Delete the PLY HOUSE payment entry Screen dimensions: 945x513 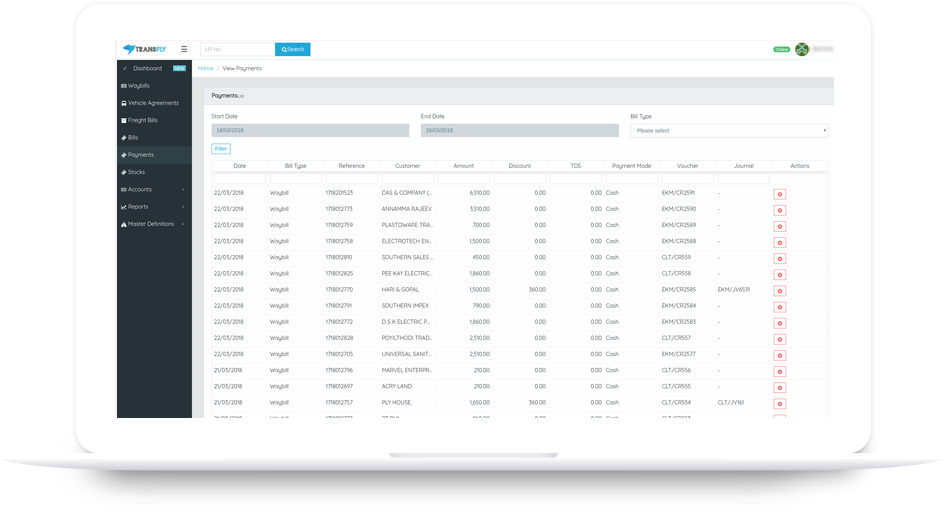[x=780, y=402]
